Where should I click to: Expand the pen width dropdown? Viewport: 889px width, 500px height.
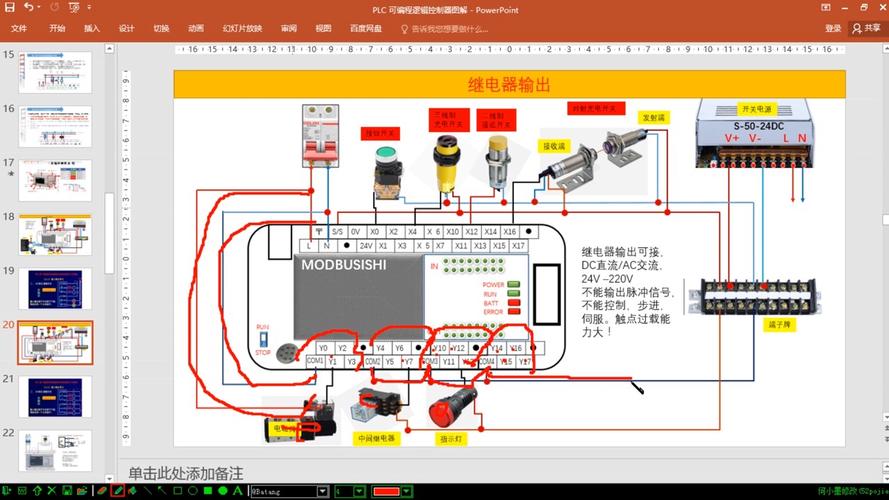point(358,491)
